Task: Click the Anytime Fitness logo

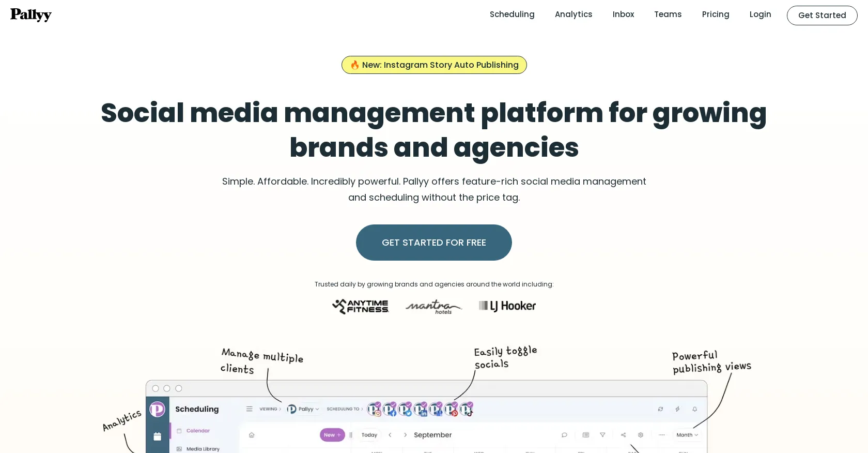Action: tap(361, 306)
